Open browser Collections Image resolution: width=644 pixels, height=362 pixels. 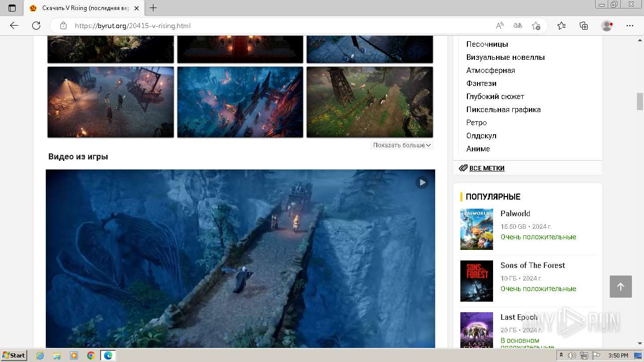tap(584, 26)
